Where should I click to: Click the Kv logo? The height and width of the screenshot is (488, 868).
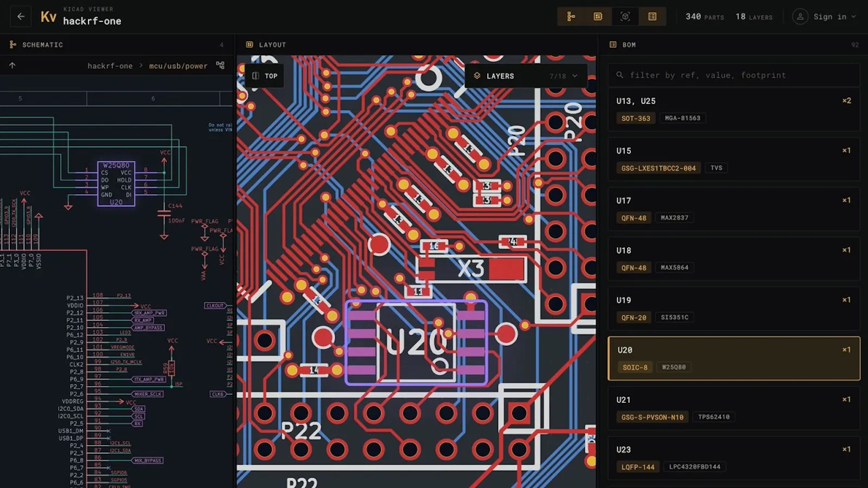click(x=48, y=17)
